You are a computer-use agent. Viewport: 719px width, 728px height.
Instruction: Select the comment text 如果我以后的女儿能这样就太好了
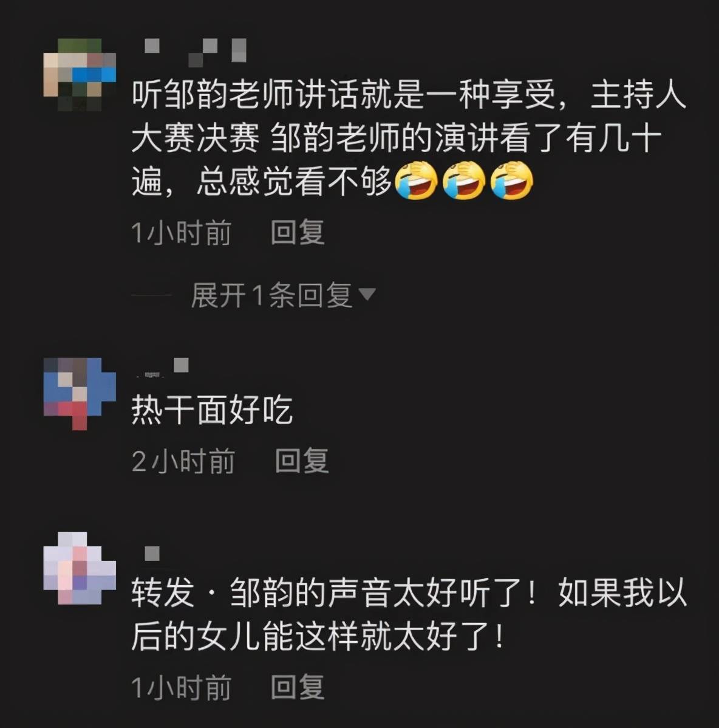pyautogui.click(x=409, y=615)
